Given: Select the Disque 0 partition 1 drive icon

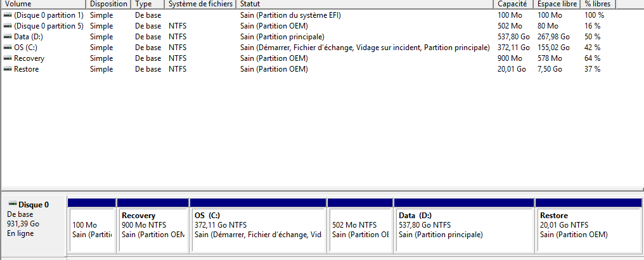Looking at the screenshot, I should click(8, 15).
